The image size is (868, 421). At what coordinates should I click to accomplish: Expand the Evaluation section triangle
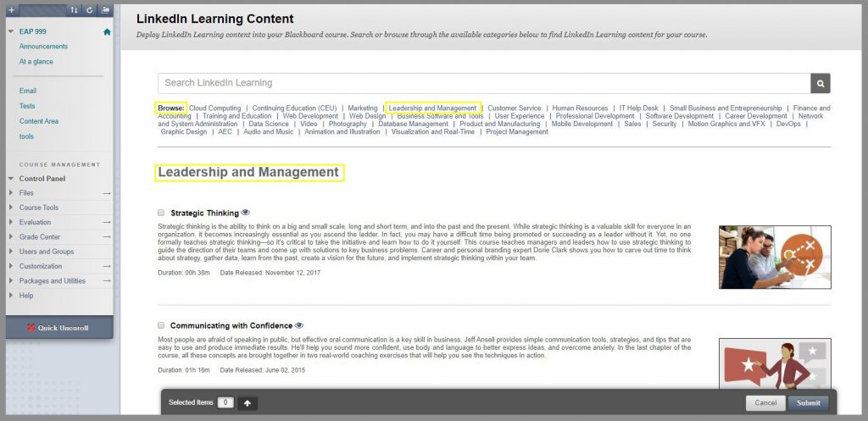coord(11,223)
